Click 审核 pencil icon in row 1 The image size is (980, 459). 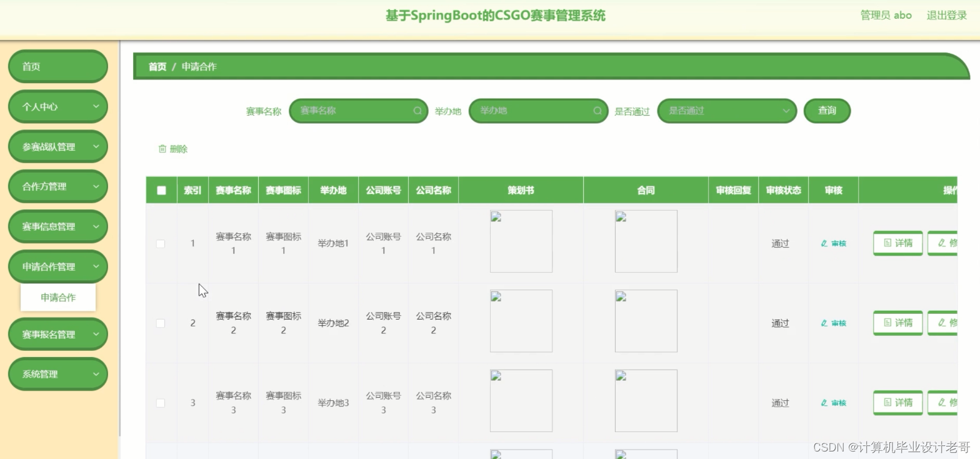824,243
